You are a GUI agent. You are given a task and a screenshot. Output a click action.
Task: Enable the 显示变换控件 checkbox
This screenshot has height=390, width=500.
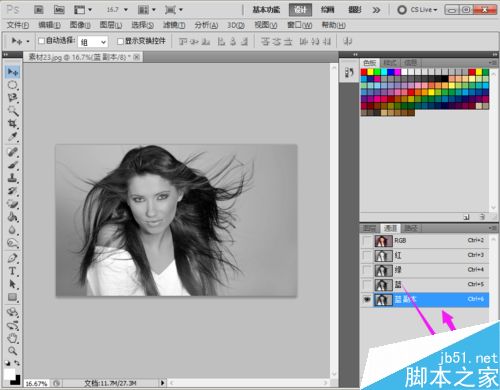coord(120,41)
